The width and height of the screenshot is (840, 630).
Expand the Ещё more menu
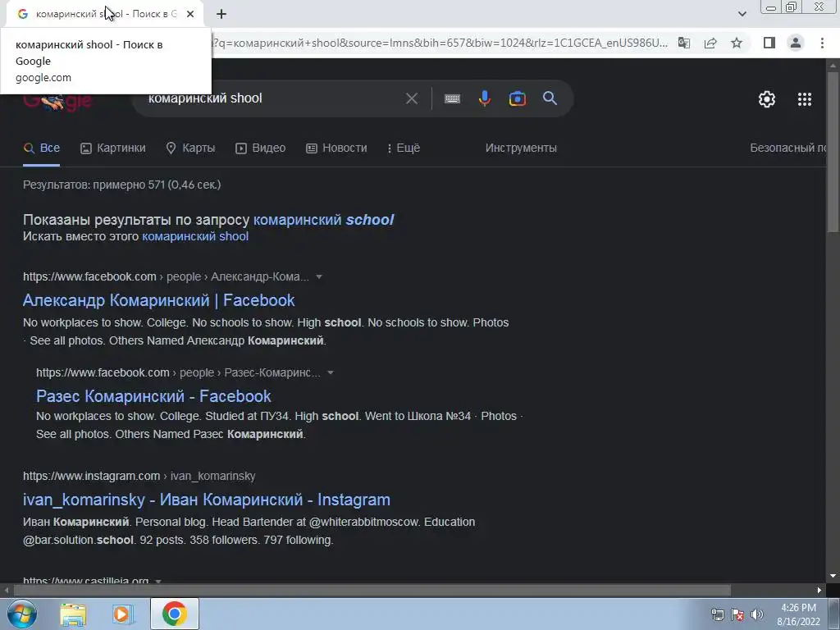click(x=404, y=148)
